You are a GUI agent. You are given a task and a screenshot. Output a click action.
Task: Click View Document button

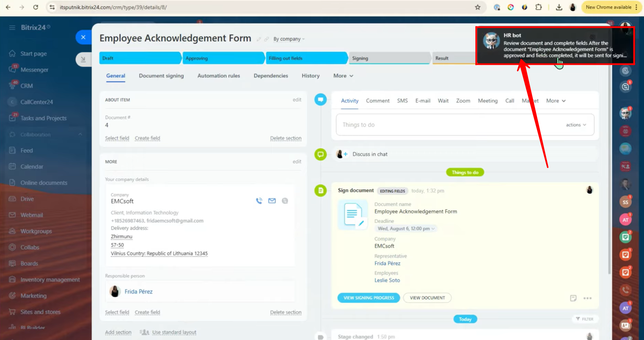[427, 298]
